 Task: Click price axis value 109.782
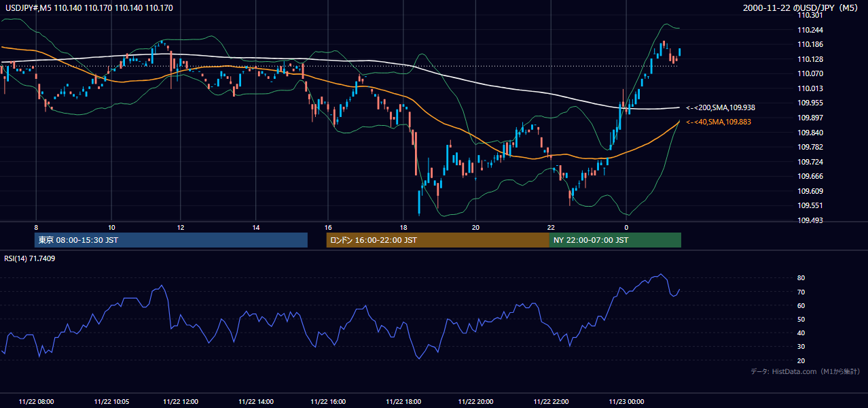pyautogui.click(x=812, y=147)
